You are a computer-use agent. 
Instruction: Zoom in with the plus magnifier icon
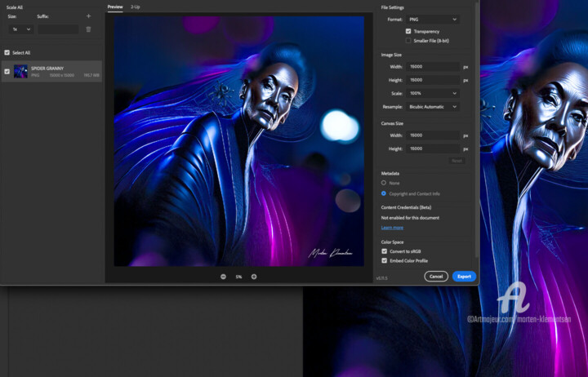(x=254, y=277)
